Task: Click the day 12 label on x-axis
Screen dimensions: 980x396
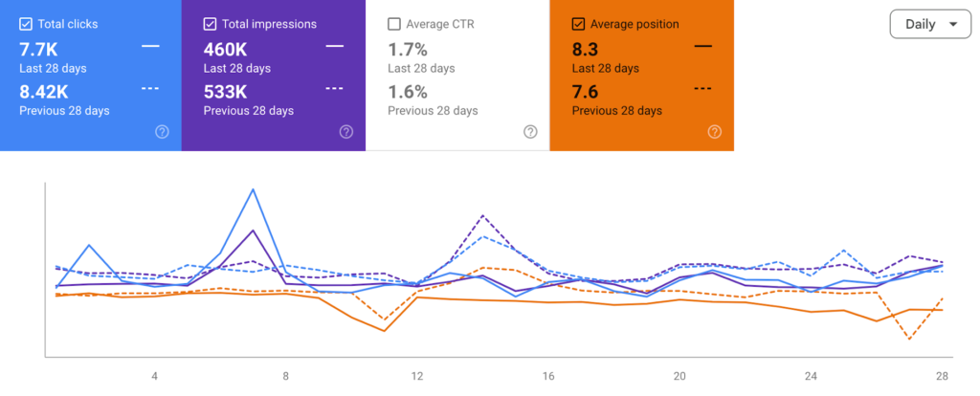Action: (x=416, y=376)
